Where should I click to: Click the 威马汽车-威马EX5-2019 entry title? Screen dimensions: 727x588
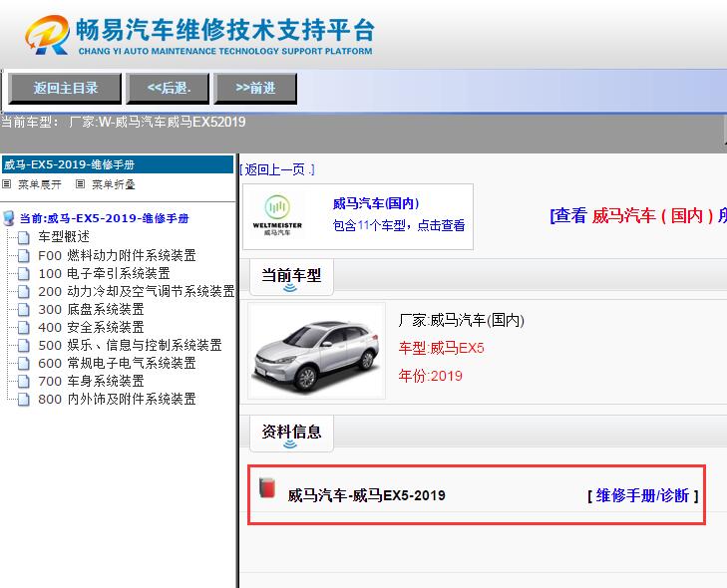tap(366, 495)
